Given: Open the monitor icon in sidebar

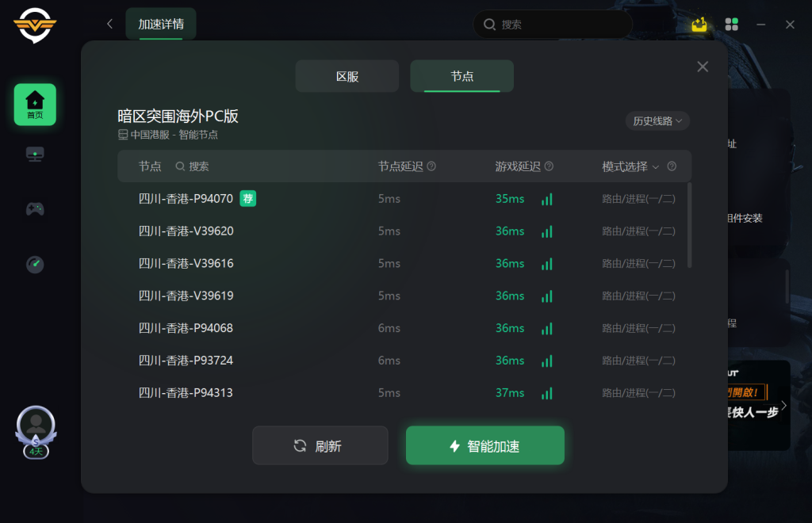Looking at the screenshot, I should pos(35,155).
